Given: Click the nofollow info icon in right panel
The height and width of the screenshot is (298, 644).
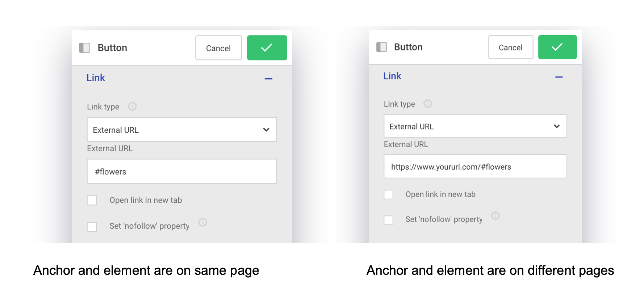Looking at the screenshot, I should (x=495, y=216).
